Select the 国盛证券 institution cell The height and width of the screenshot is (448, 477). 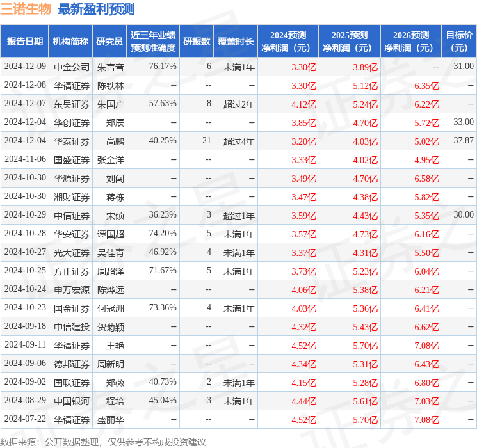pyautogui.click(x=72, y=159)
